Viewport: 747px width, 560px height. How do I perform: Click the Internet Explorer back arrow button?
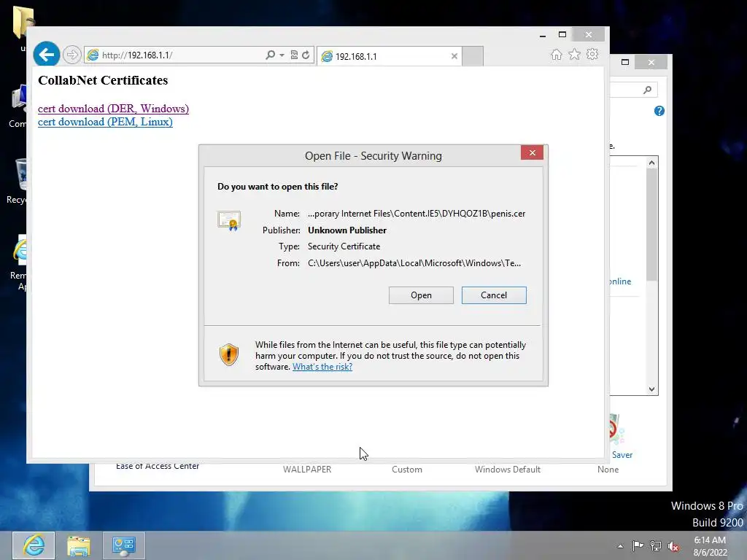46,55
